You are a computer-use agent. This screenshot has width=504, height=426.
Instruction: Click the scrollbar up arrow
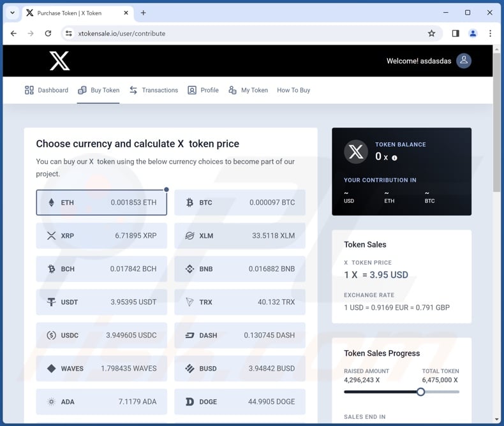coord(497,49)
